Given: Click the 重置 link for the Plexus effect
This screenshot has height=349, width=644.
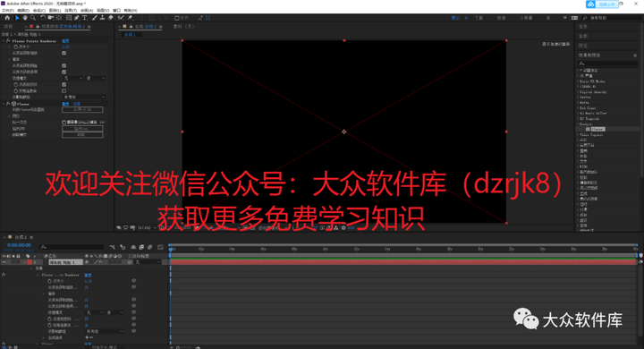Looking at the screenshot, I should (x=65, y=104).
